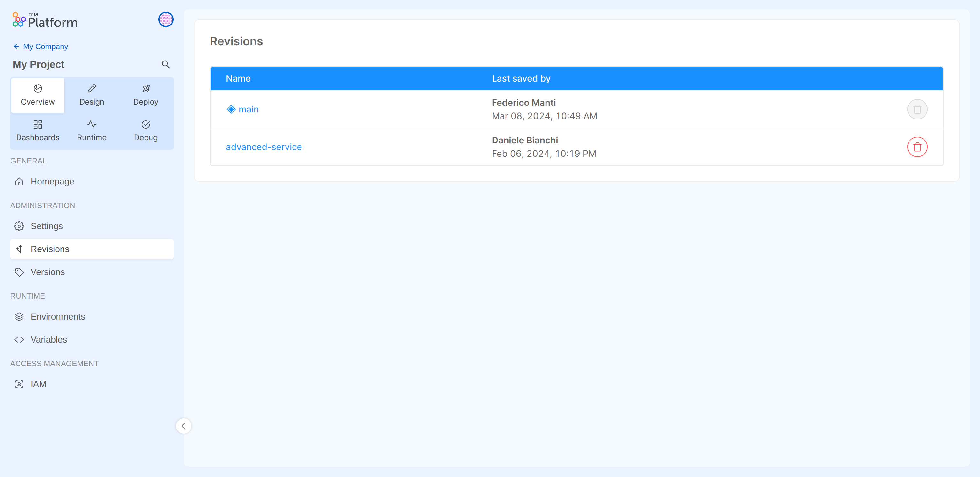
Task: Collapse the left sidebar panel
Action: tap(184, 426)
